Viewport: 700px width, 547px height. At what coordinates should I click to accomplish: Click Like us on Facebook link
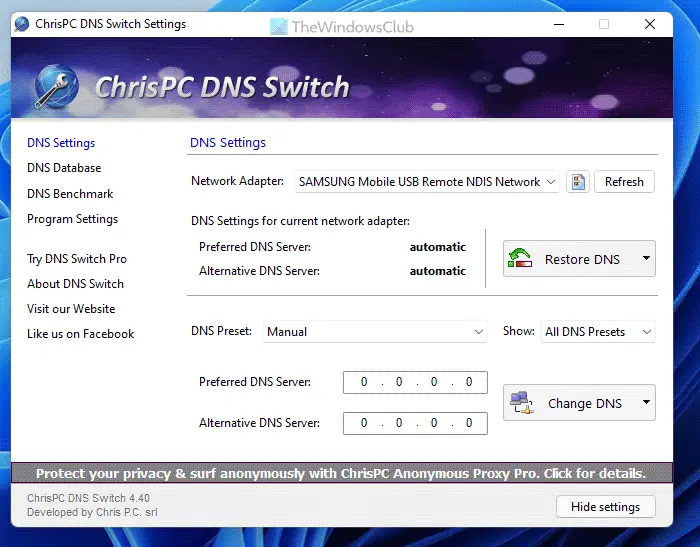[80, 334]
